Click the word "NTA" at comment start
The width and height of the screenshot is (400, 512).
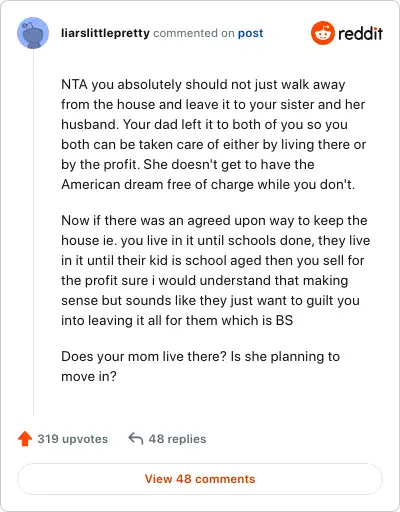(x=74, y=84)
